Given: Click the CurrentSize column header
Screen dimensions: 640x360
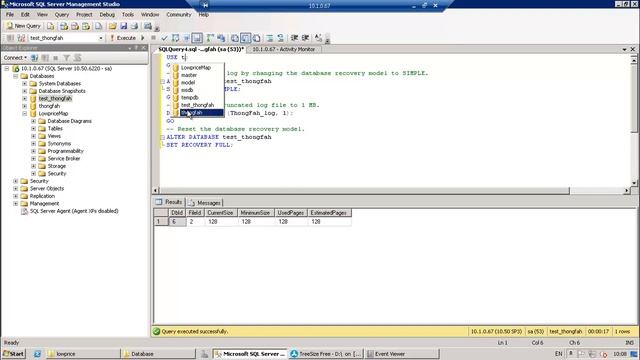Looking at the screenshot, I should click(220, 213).
